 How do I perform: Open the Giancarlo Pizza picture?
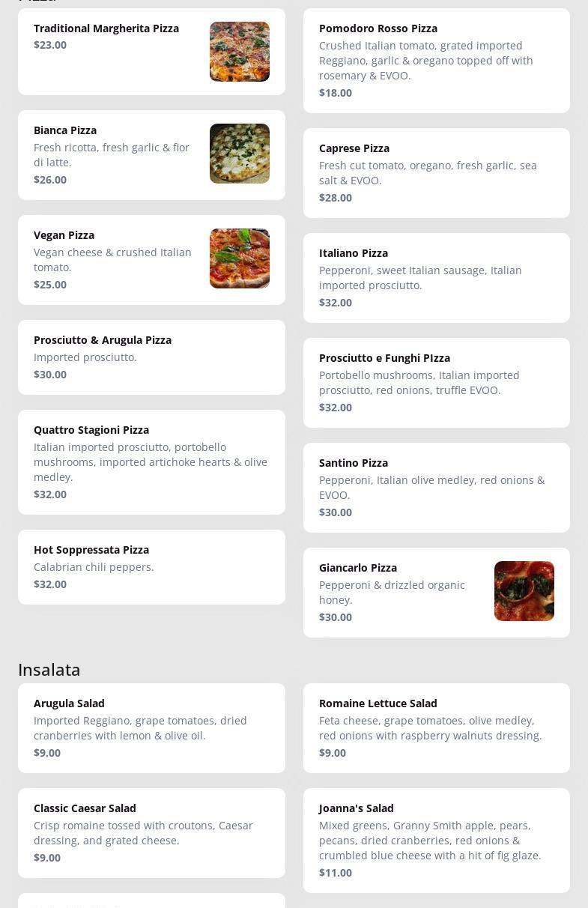tap(524, 591)
